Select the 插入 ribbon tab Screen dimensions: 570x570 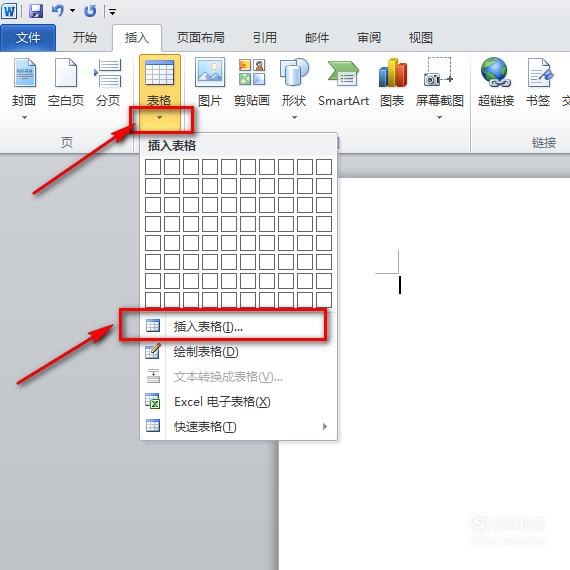137,37
